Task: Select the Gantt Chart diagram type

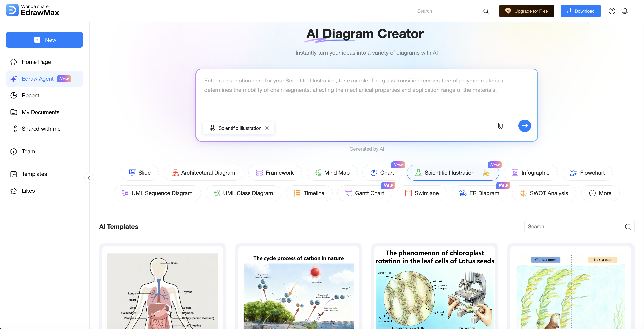Action: click(x=364, y=193)
